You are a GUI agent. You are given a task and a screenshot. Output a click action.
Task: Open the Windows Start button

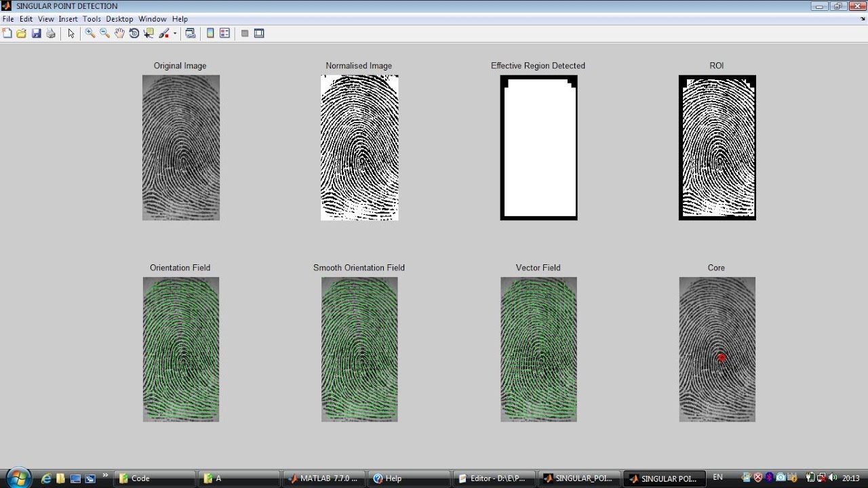click(18, 477)
